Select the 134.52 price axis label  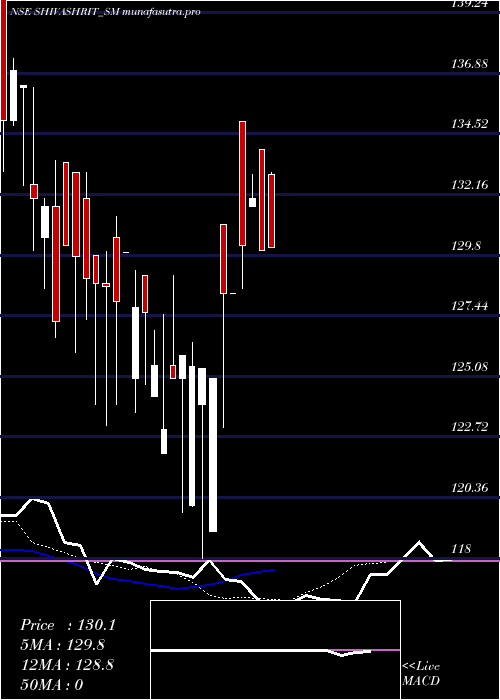[x=469, y=124]
